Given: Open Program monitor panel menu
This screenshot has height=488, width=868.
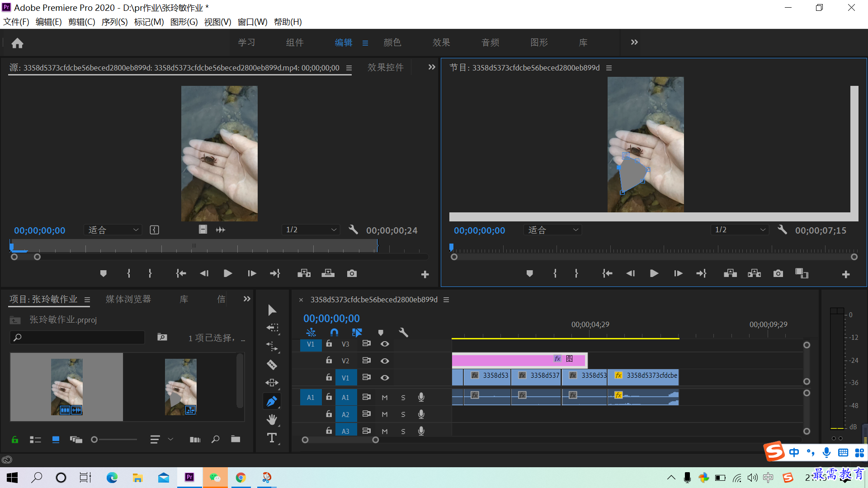Looking at the screenshot, I should tap(609, 68).
